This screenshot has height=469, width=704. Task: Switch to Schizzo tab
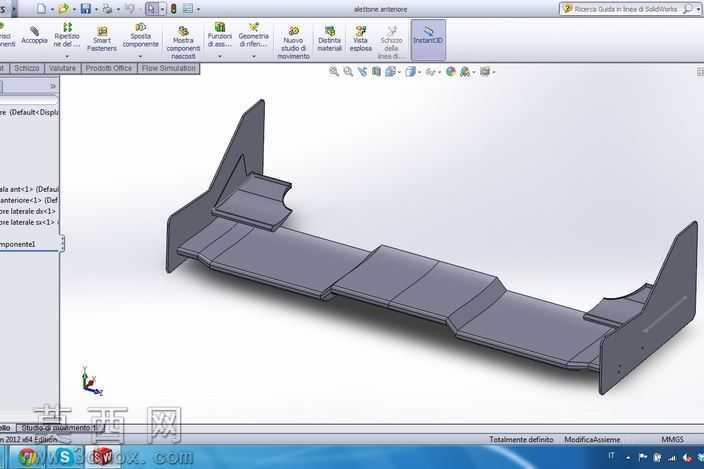click(x=26, y=68)
